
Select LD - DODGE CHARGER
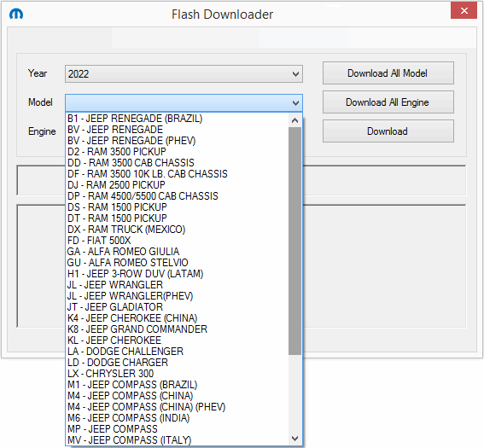pyautogui.click(x=178, y=363)
